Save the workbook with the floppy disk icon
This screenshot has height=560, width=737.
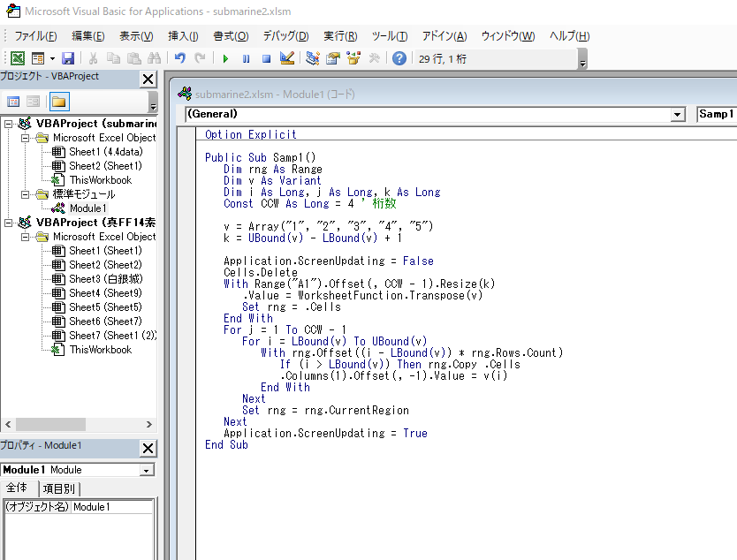point(68,58)
